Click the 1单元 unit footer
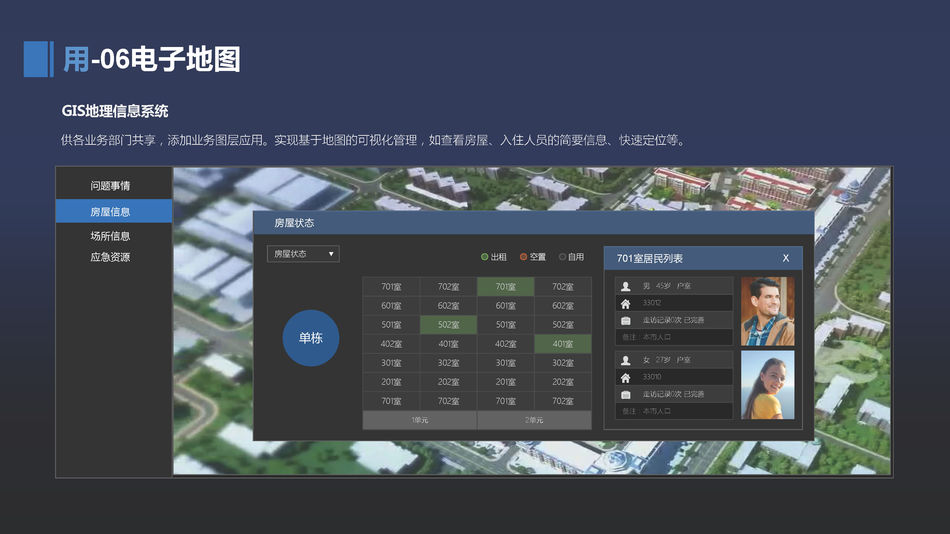Viewport: 950px width, 534px height. (420, 420)
